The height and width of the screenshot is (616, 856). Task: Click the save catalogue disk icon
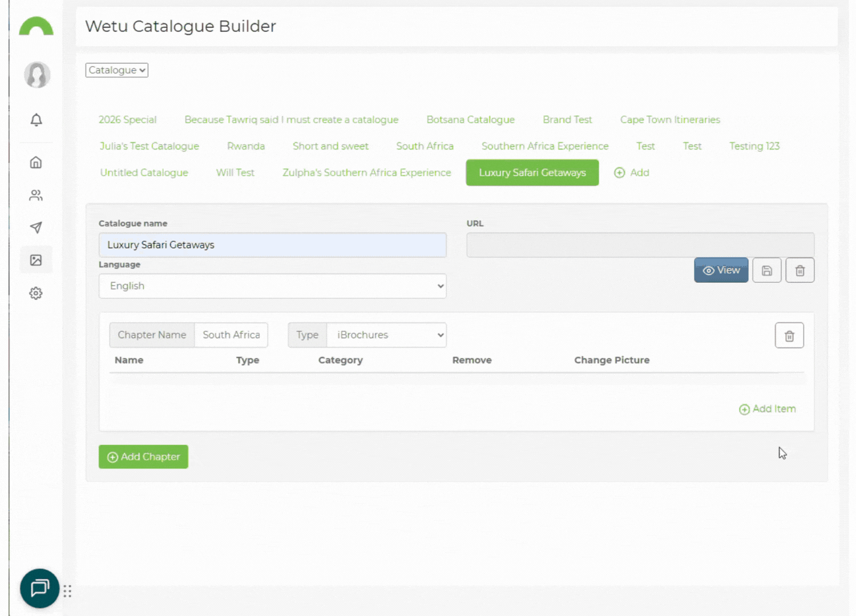(x=766, y=270)
